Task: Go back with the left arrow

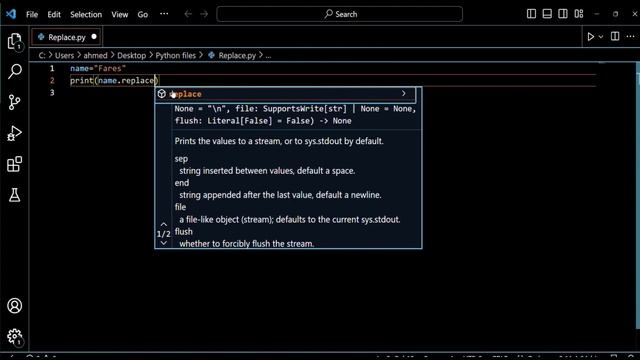Action: [x=188, y=14]
